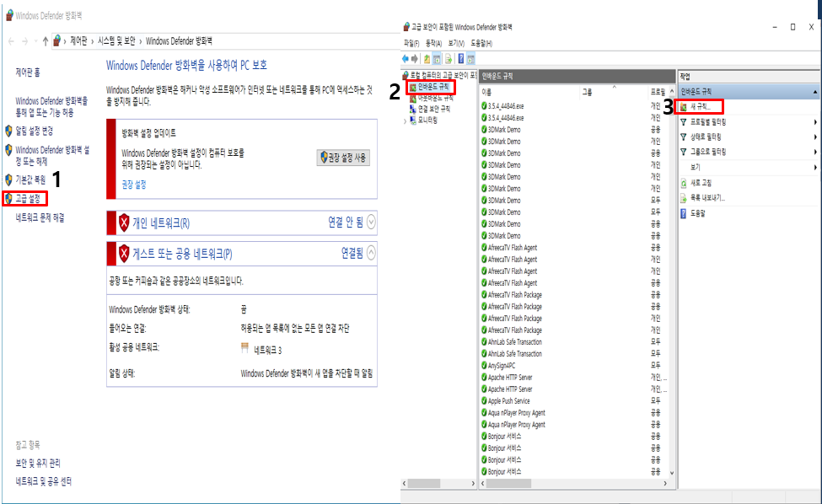This screenshot has height=504, width=822.
Task: Click Control Panel back arrow
Action: pyautogui.click(x=11, y=40)
